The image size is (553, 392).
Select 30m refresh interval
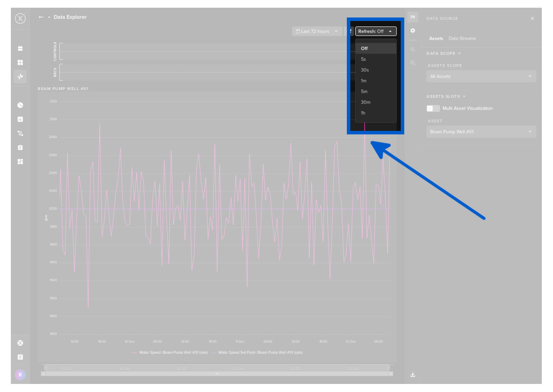(376, 102)
